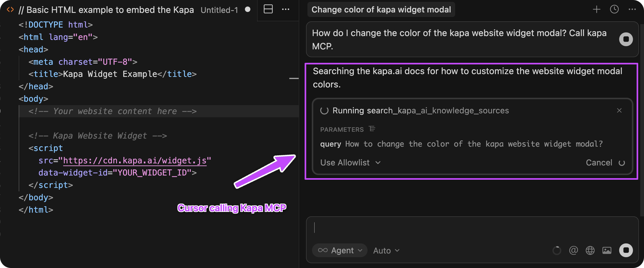The image size is (644, 268).
Task: Open the parameters list view icon
Action: [373, 129]
